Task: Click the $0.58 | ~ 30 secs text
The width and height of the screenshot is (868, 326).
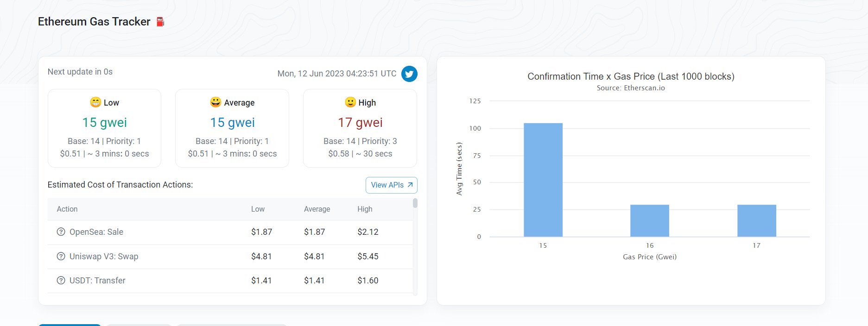Action: (x=360, y=154)
